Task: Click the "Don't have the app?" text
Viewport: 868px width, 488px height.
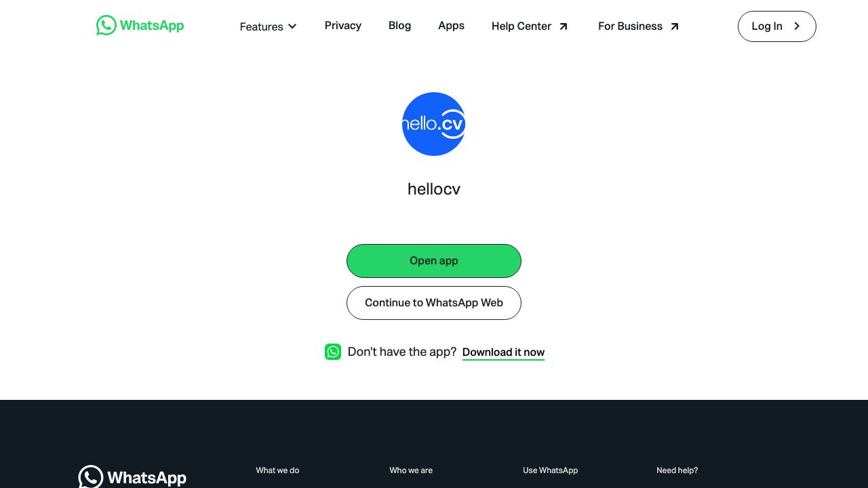Action: 402,352
